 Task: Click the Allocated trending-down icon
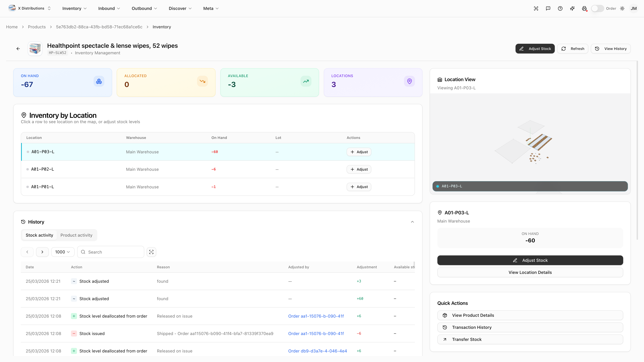tap(202, 81)
